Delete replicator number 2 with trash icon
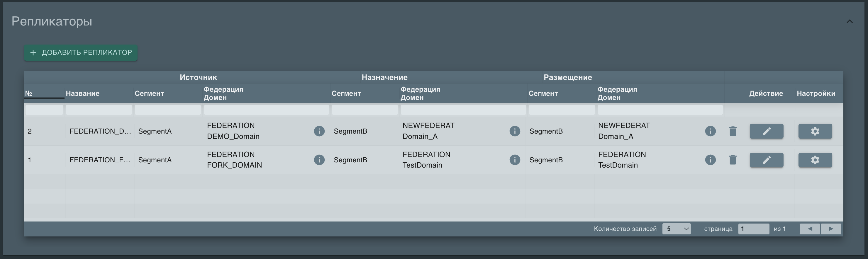 pyautogui.click(x=733, y=131)
